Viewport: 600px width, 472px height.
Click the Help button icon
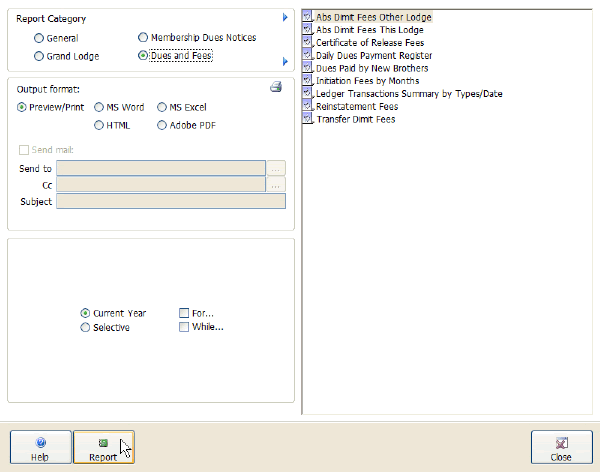click(41, 442)
